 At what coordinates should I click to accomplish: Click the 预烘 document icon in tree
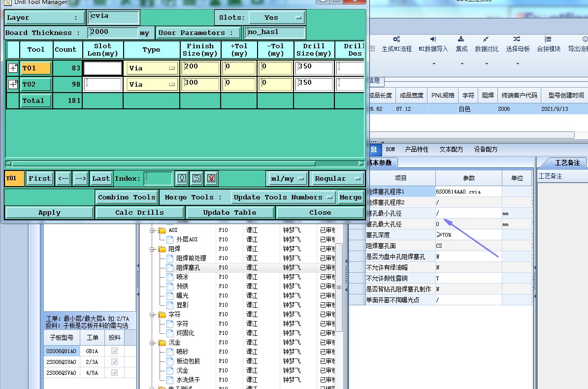[x=170, y=286]
